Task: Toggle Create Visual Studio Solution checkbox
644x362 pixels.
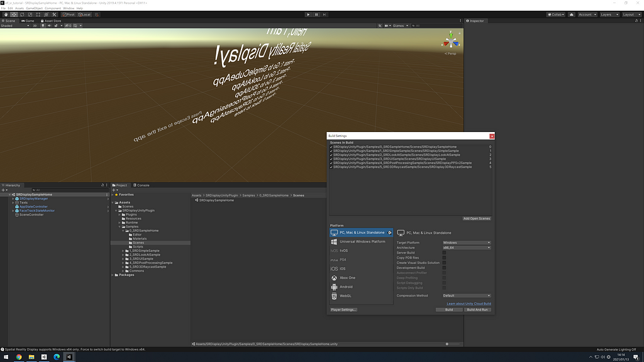Action: point(444,263)
